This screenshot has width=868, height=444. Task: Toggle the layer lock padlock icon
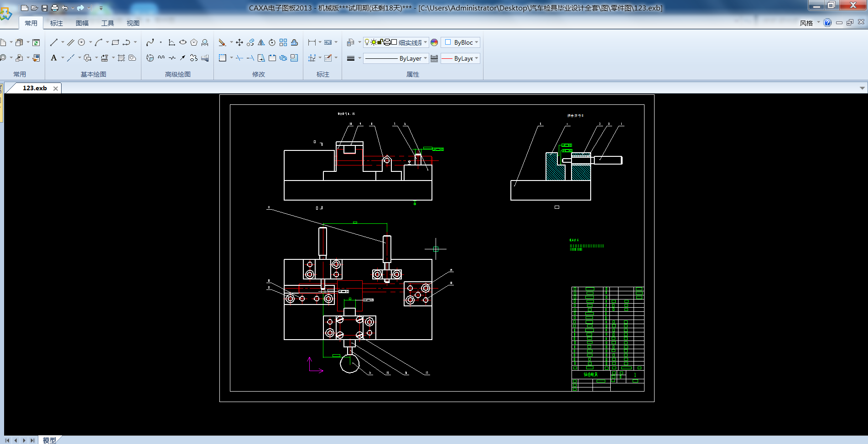pyautogui.click(x=380, y=42)
